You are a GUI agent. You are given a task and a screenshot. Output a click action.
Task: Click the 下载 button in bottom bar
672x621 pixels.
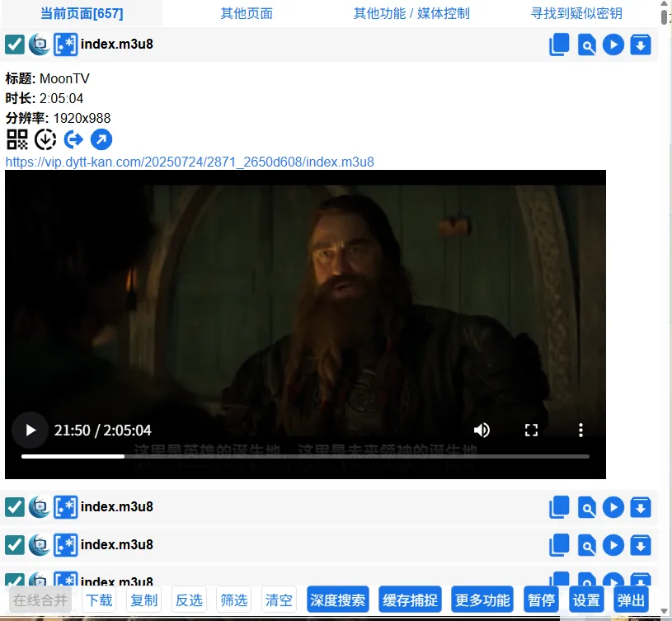tap(99, 600)
